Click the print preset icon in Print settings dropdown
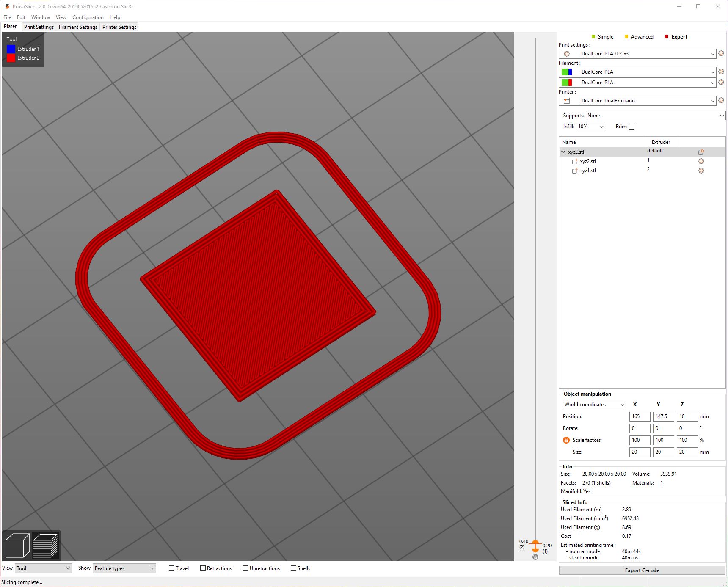Image resolution: width=728 pixels, height=587 pixels. (x=567, y=54)
